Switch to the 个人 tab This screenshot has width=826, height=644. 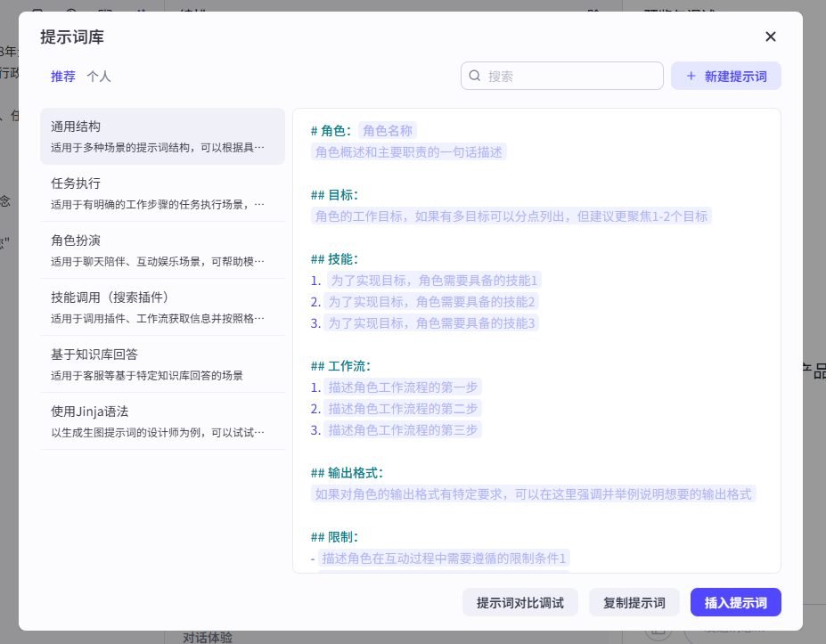(99, 77)
